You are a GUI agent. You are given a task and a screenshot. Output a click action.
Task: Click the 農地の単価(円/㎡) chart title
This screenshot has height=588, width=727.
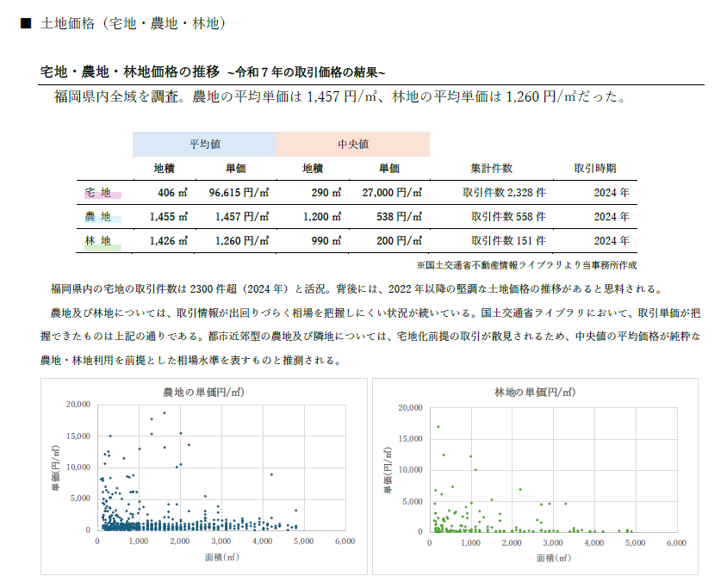pyautogui.click(x=203, y=392)
